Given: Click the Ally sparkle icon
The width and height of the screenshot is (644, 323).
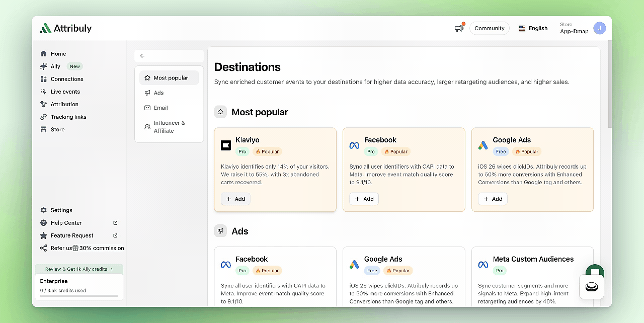Looking at the screenshot, I should [x=44, y=66].
